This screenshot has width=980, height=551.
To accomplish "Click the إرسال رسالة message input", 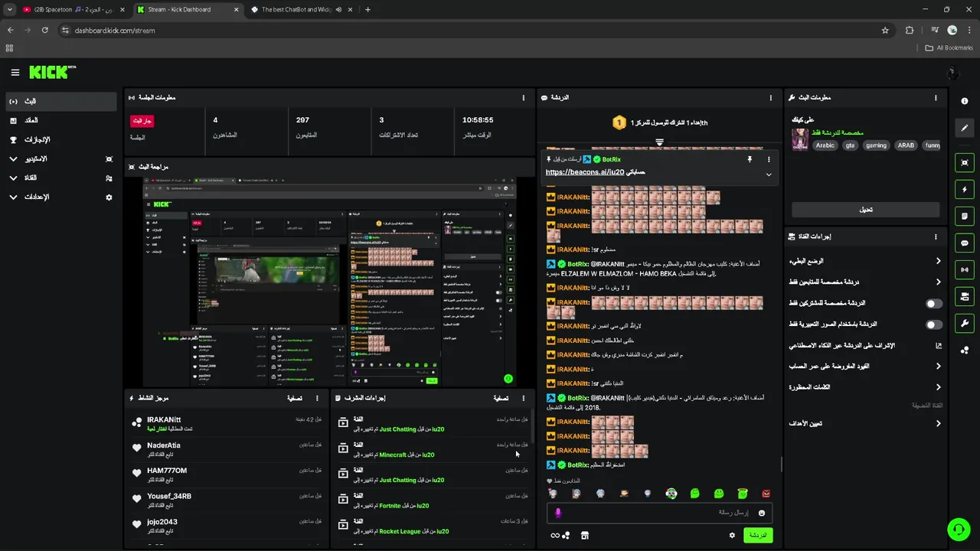I will click(660, 513).
